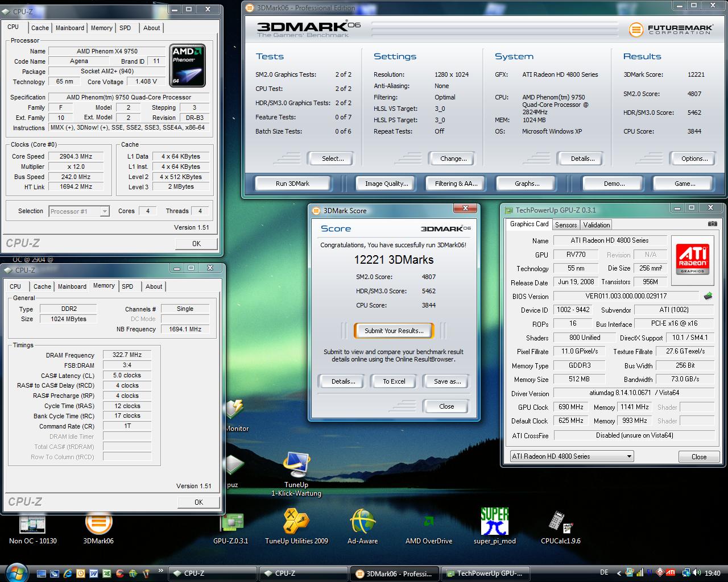Open GPU-Z.0.3.1 desktop icon
The width and height of the screenshot is (728, 582).
click(231, 529)
